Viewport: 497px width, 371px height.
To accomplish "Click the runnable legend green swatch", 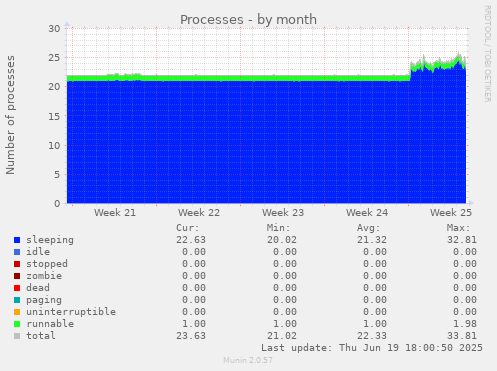I will pyautogui.click(x=17, y=324).
